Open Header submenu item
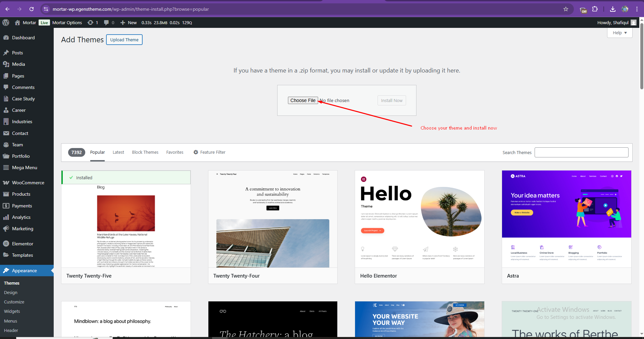Image resolution: width=644 pixels, height=339 pixels. pos(11,330)
